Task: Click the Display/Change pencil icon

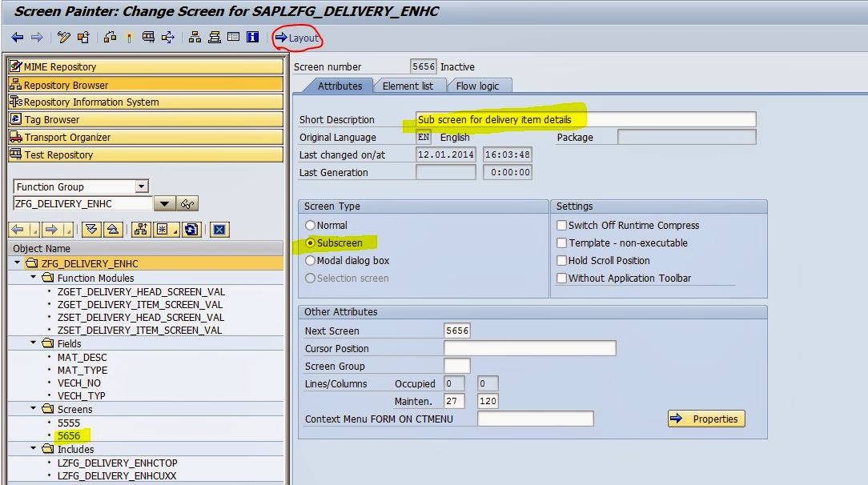Action: pyautogui.click(x=62, y=37)
